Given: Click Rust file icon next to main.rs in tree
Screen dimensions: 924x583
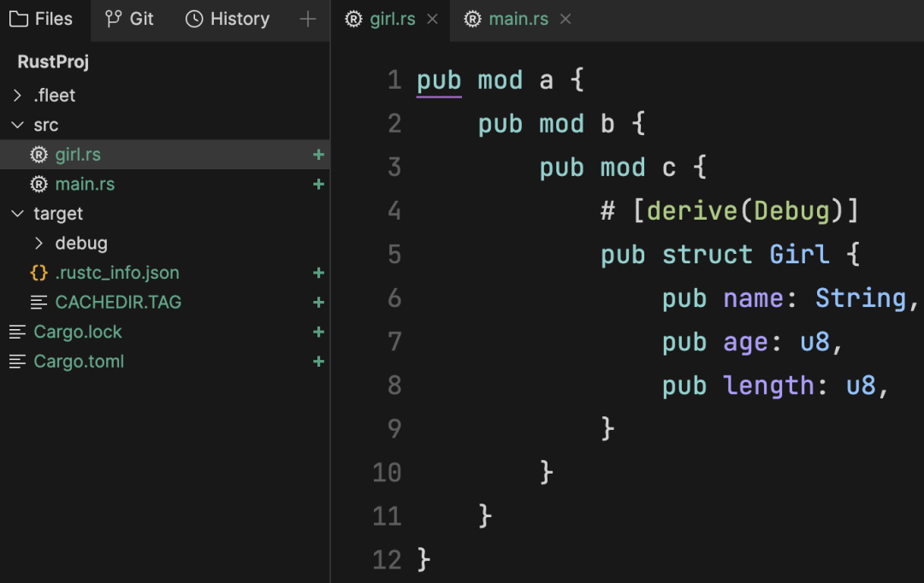Looking at the screenshot, I should (38, 185).
